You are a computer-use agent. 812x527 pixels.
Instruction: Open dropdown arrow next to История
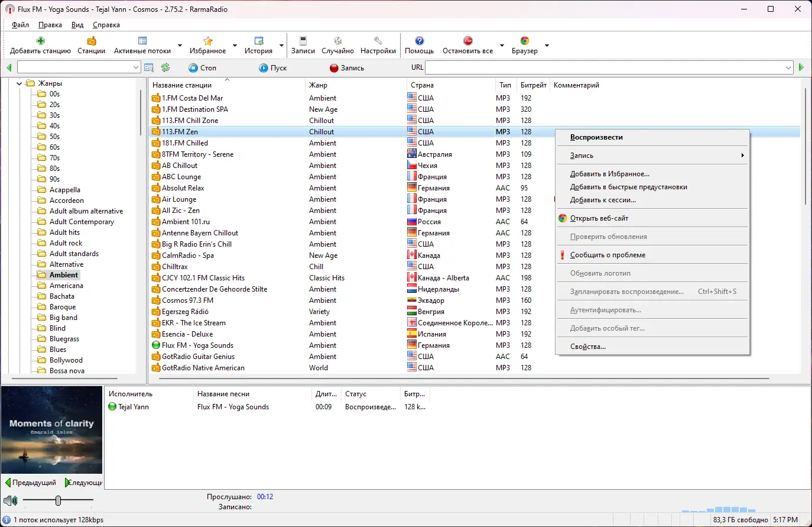coord(281,46)
